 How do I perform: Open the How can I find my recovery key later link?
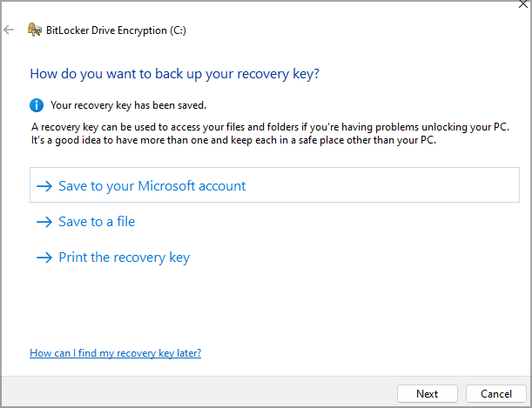coord(115,353)
